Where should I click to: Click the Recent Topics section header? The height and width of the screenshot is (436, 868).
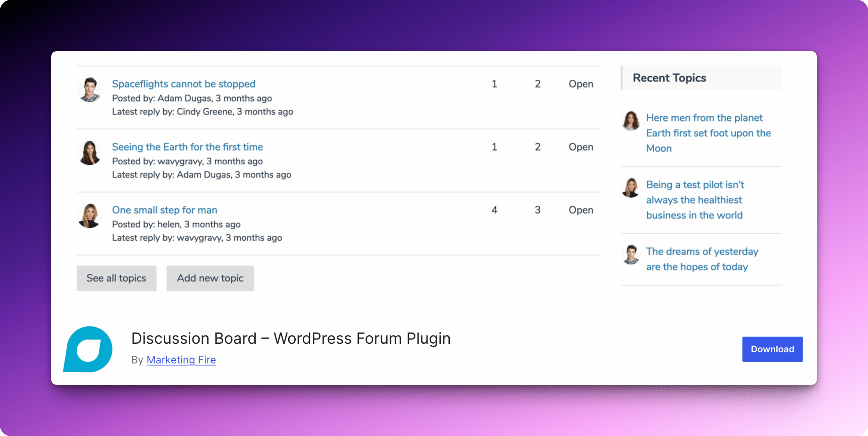(669, 78)
